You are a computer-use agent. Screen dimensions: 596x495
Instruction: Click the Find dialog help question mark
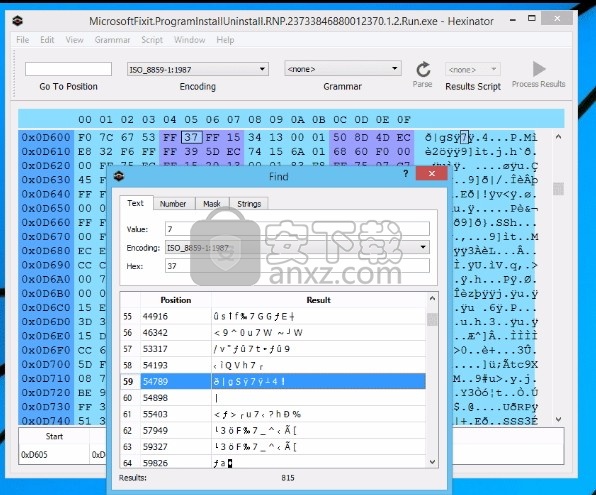coord(406,174)
